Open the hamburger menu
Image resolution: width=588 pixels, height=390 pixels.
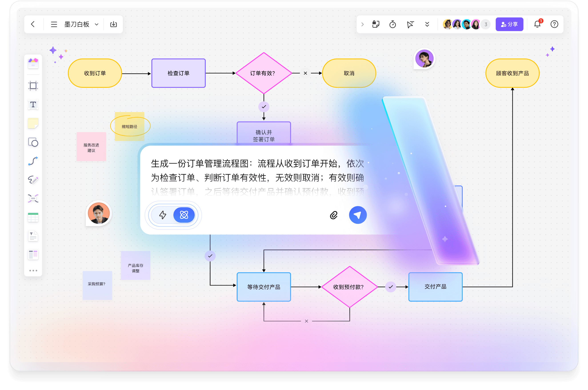point(54,24)
